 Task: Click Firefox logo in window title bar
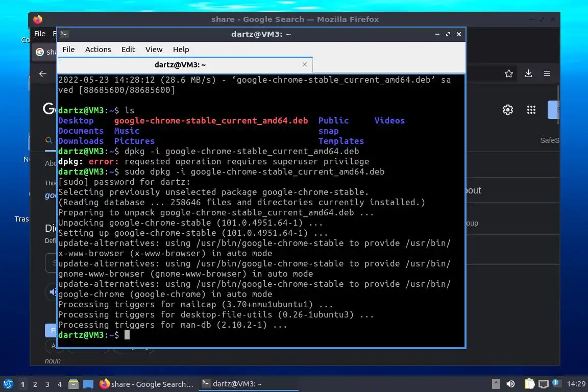37,19
